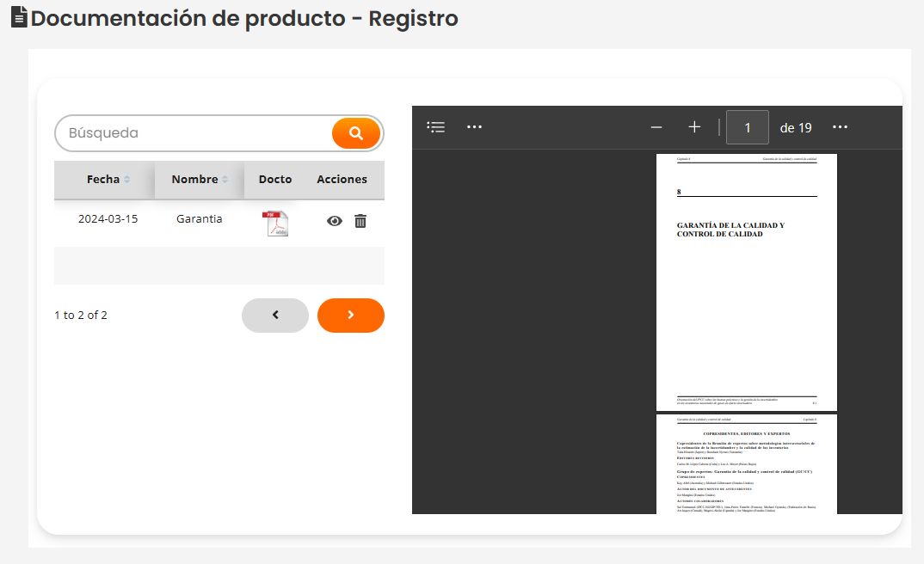Image resolution: width=924 pixels, height=564 pixels.
Task: Go to the previous results page
Action: click(x=275, y=315)
